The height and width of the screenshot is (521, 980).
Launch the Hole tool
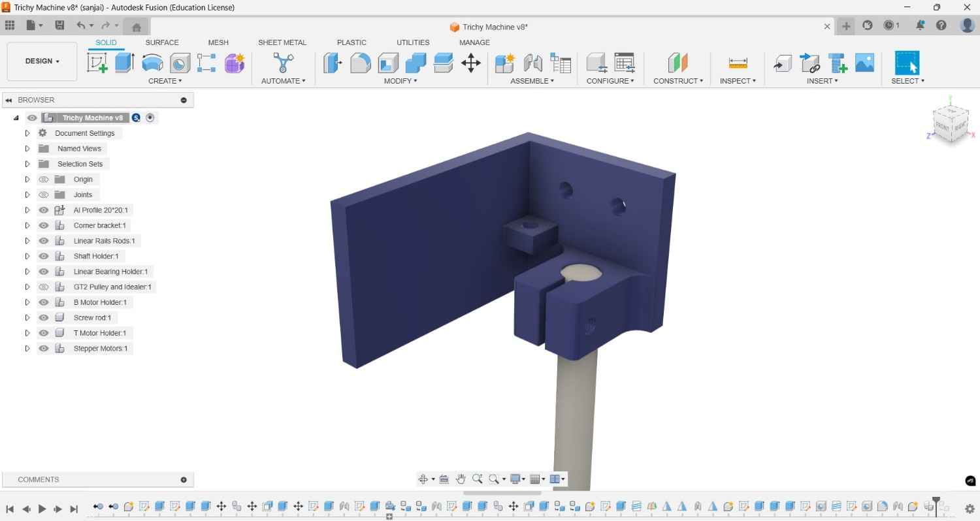180,63
